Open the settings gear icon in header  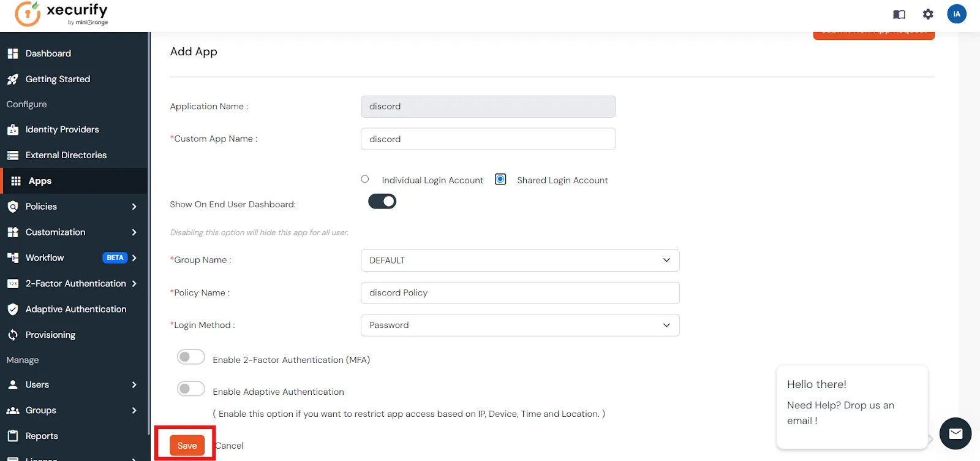928,14
